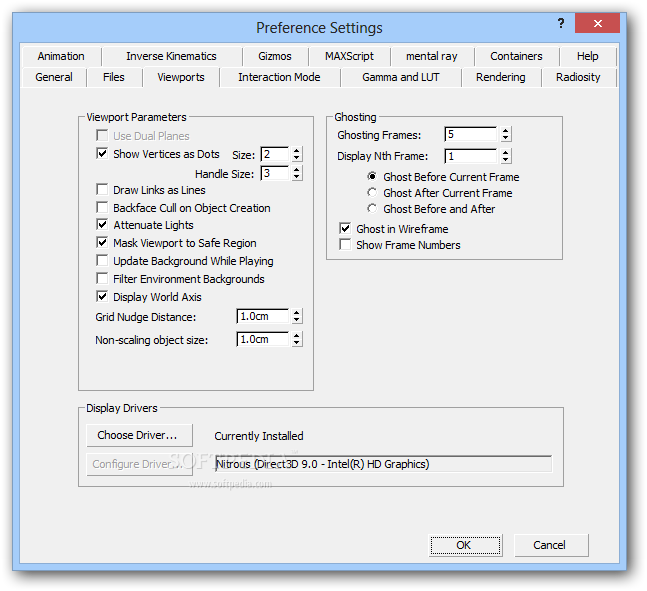Click the Ghosting Frames input field

point(471,135)
